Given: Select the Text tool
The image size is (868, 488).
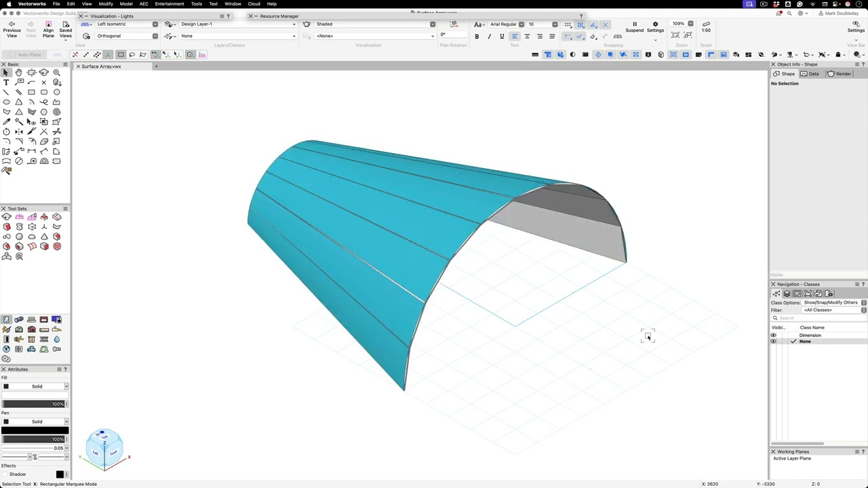Looking at the screenshot, I should tap(6, 82).
